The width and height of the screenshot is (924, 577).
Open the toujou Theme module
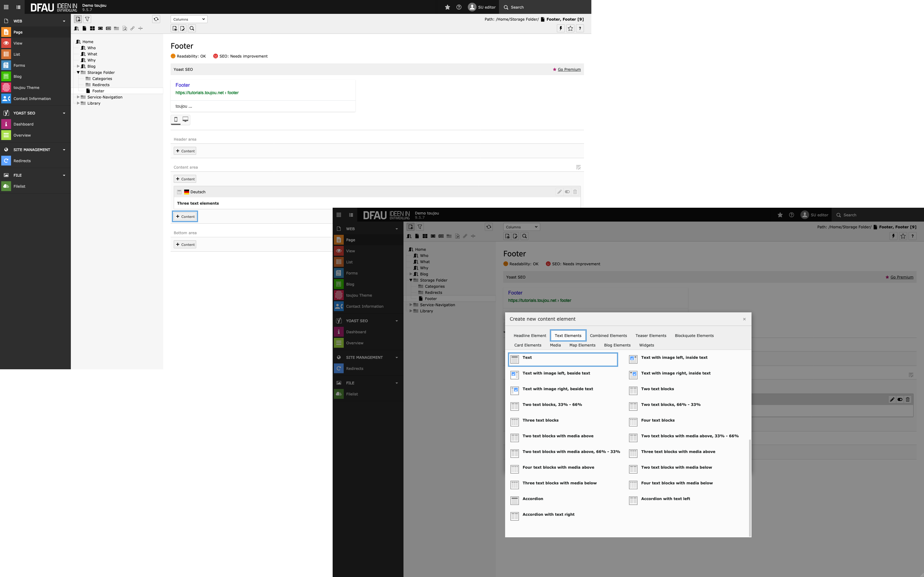pos(26,87)
